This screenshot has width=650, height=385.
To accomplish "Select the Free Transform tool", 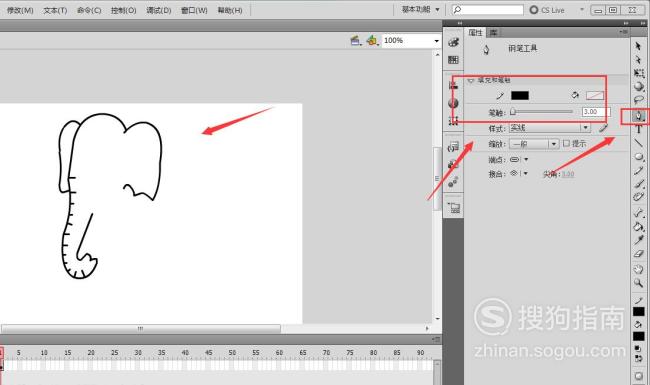I will coord(638,73).
